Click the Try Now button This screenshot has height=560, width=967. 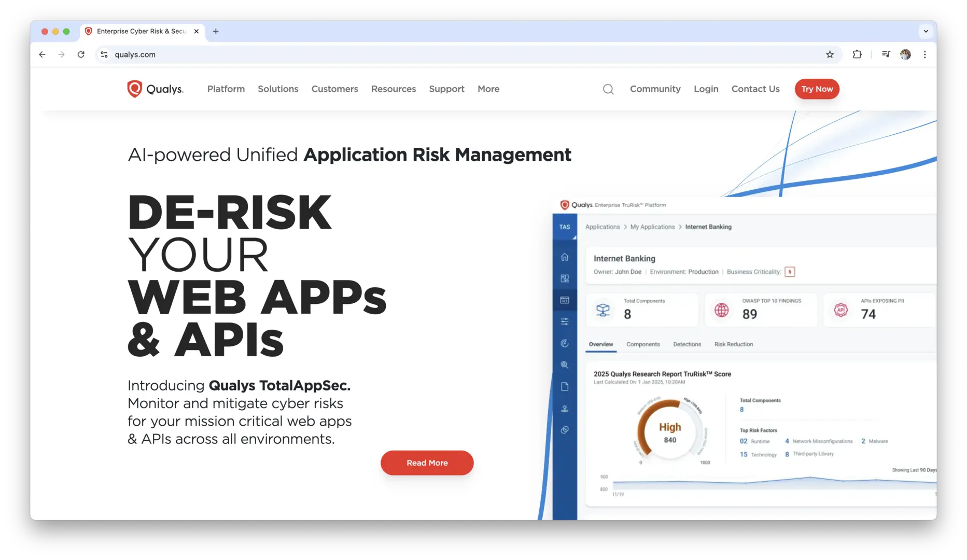tap(817, 89)
